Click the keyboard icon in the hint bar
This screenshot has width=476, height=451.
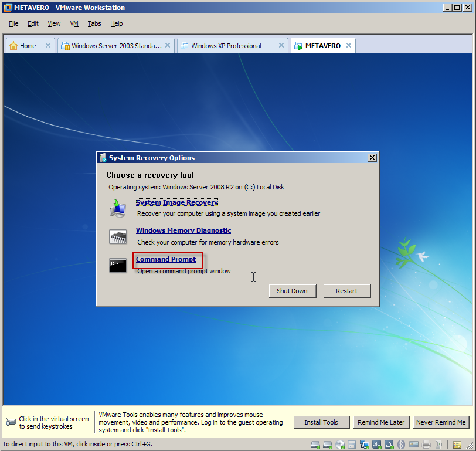11,422
